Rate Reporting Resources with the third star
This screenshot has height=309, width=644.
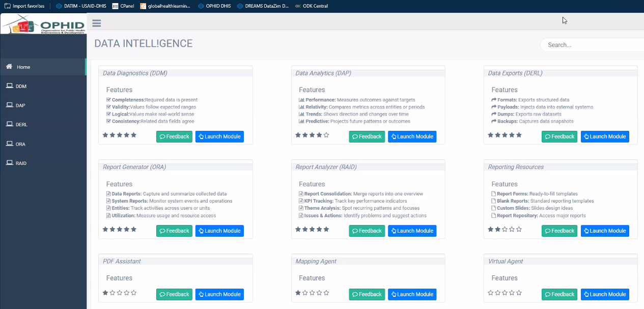(505, 229)
